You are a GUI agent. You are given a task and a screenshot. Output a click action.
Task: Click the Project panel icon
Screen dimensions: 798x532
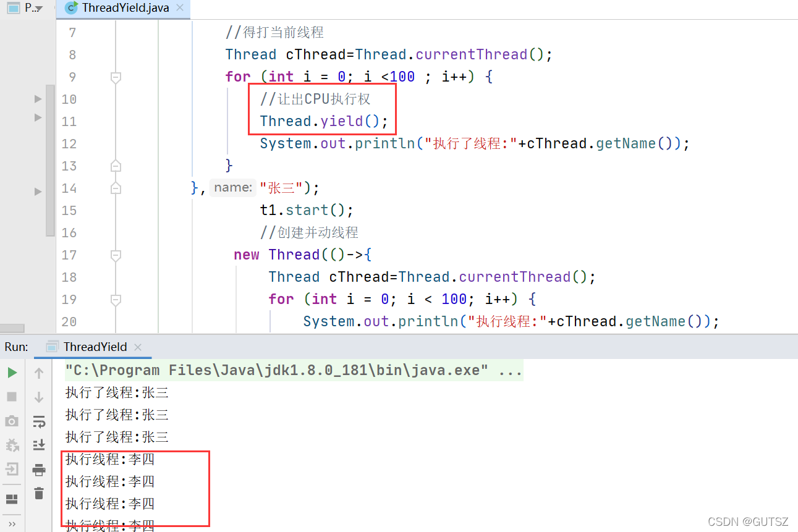(x=14, y=8)
